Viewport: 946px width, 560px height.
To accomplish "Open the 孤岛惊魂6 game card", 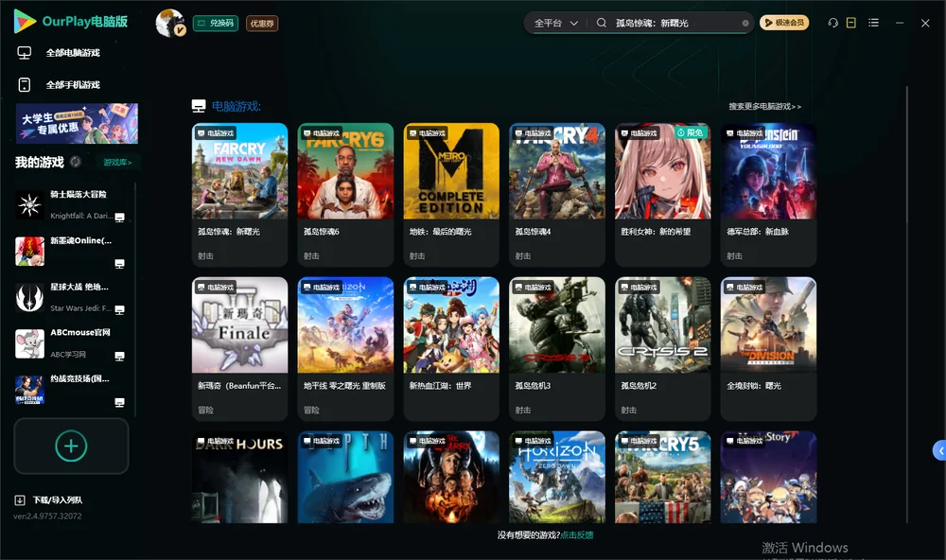I will 345,194.
